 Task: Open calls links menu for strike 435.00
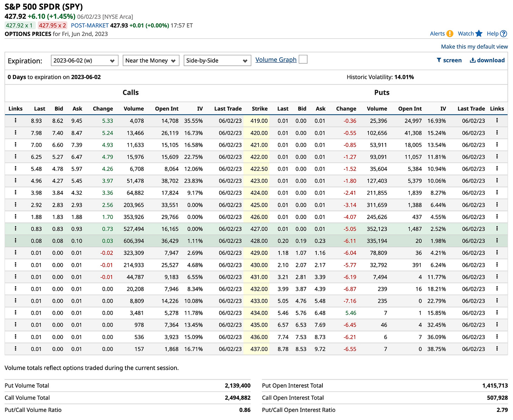point(16,324)
